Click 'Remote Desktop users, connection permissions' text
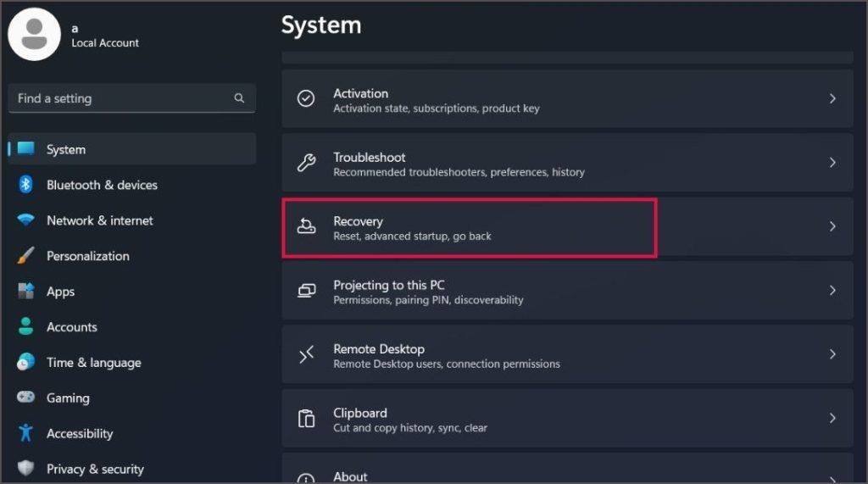 [x=446, y=364]
